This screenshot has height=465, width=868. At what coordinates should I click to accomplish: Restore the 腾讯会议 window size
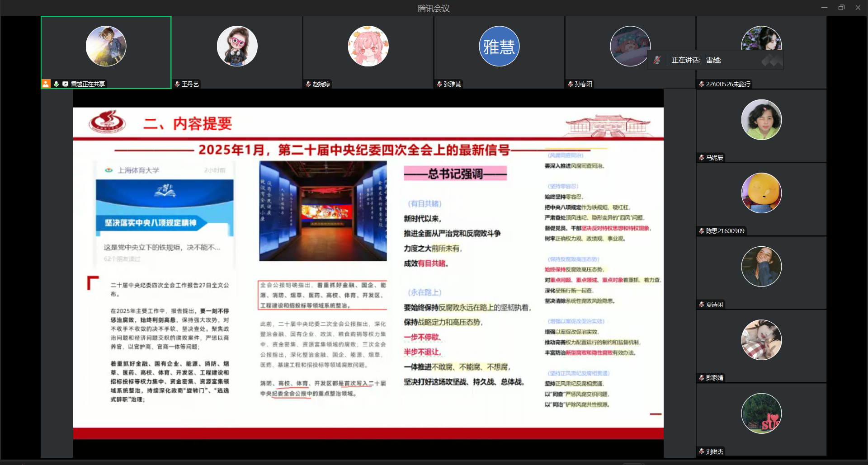click(x=841, y=8)
